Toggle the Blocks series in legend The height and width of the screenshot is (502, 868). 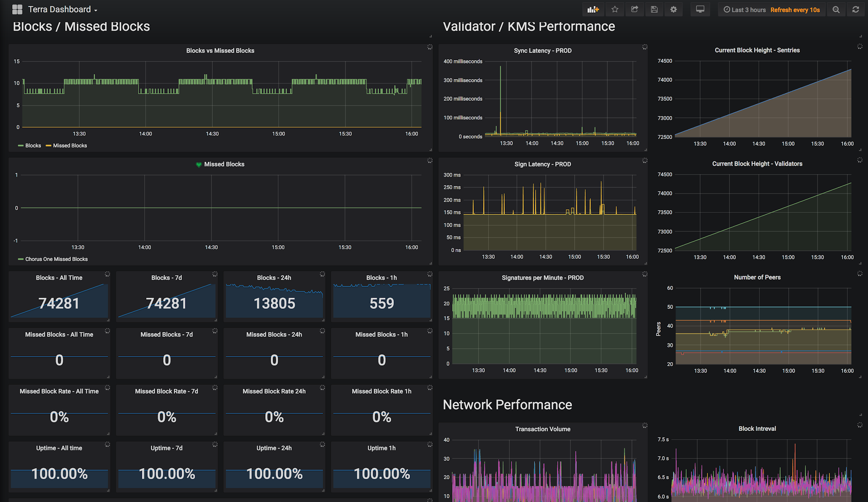33,145
